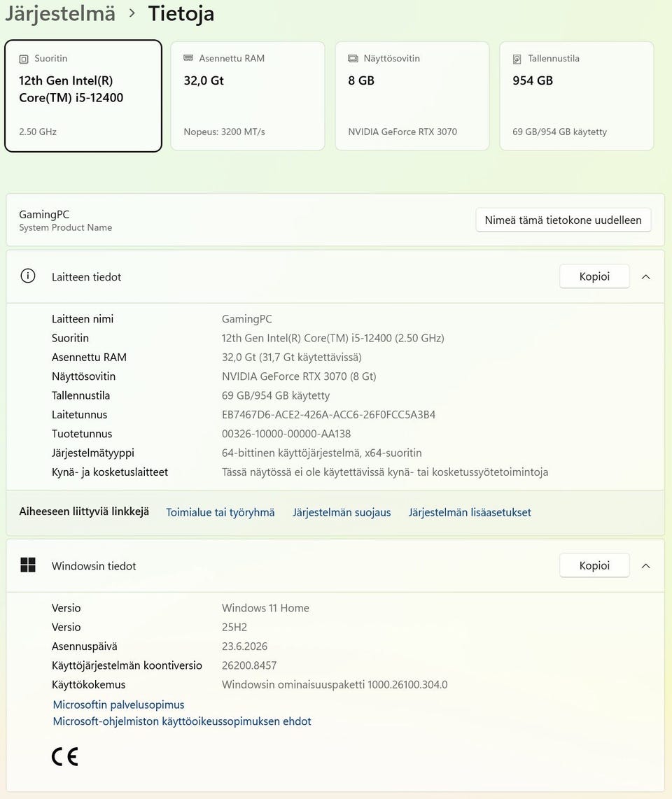The image size is (672, 799).
Task: Select the Asennettu RAM 32,0 Gt card
Action: 248,96
